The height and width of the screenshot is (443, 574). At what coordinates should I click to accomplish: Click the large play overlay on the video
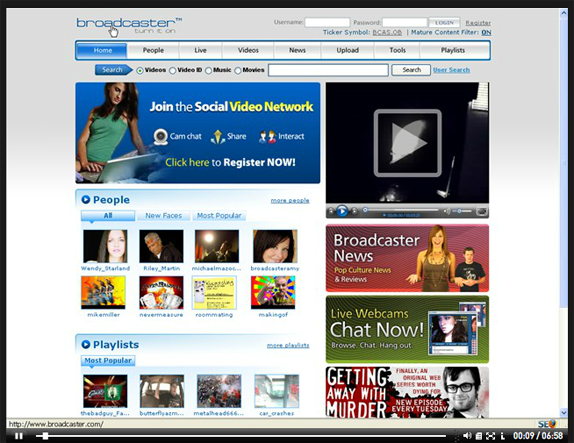(407, 143)
